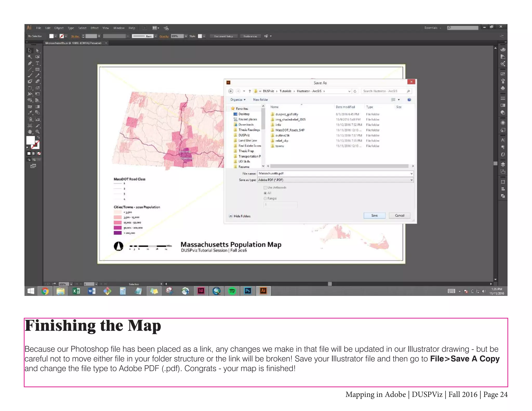Image resolution: width=532 pixels, height=411 pixels.
Task: Select the Direct Selection tool
Action: pos(37,51)
